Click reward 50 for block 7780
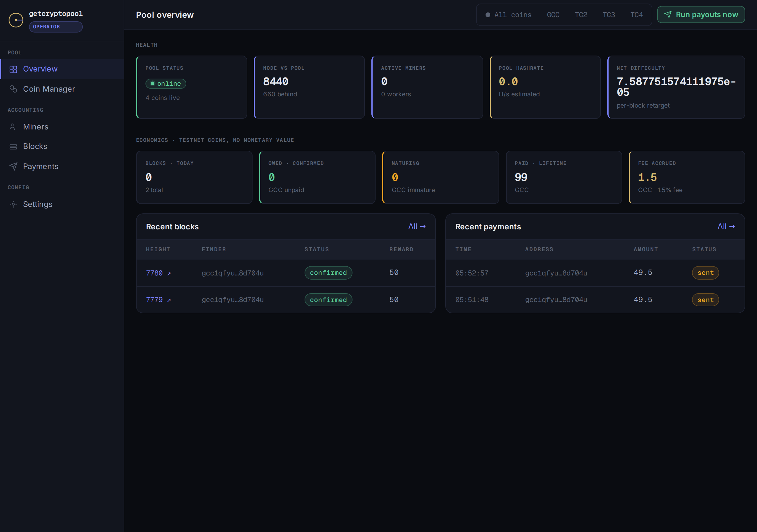This screenshot has height=532, width=757. click(394, 273)
